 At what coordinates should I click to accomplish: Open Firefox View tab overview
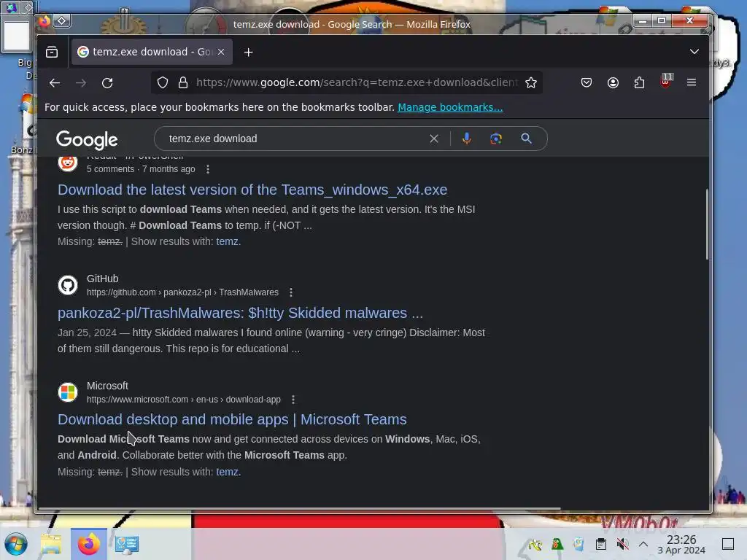click(x=52, y=52)
